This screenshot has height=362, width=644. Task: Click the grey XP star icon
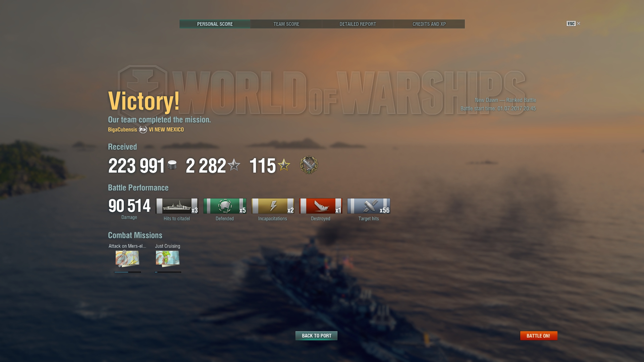(x=234, y=165)
